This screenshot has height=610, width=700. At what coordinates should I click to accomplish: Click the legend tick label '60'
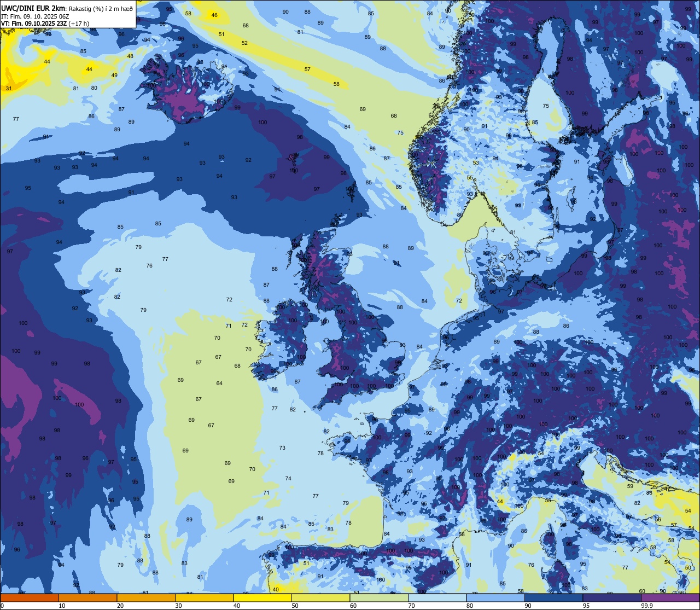coord(353,606)
